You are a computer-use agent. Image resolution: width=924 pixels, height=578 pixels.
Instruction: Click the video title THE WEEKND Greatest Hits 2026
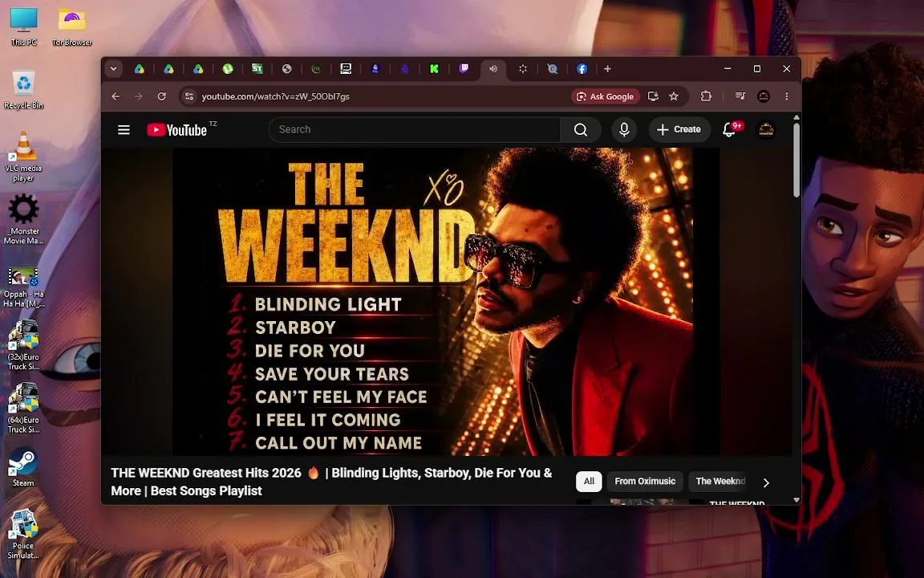tap(332, 482)
